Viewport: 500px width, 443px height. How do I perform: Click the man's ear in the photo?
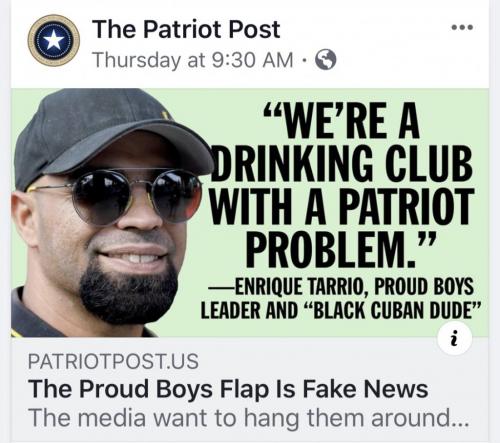24,219
